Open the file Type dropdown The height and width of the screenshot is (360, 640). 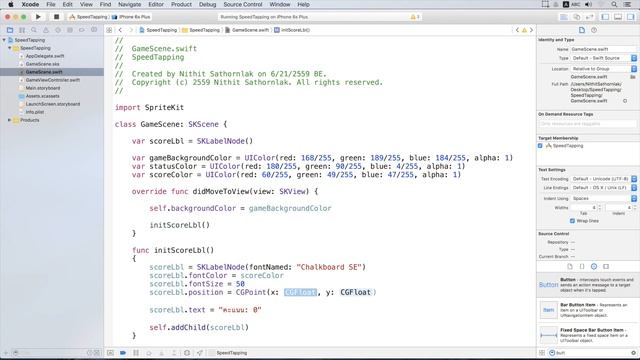[604, 58]
